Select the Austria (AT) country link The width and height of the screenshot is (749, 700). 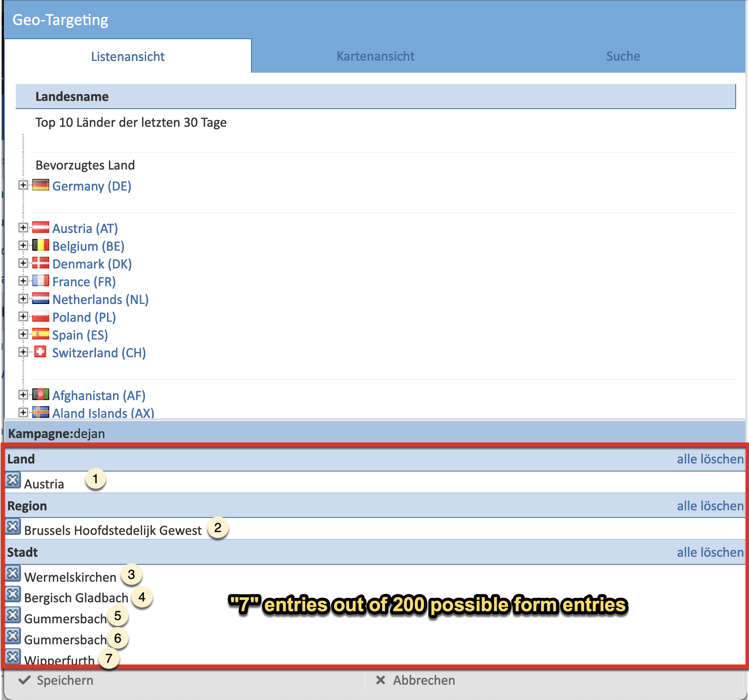85,228
